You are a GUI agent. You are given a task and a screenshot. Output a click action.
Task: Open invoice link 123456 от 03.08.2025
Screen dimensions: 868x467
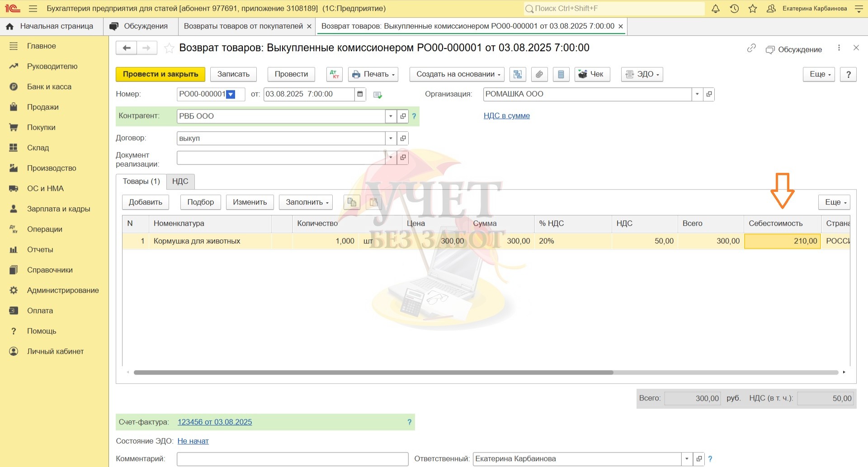pos(214,422)
